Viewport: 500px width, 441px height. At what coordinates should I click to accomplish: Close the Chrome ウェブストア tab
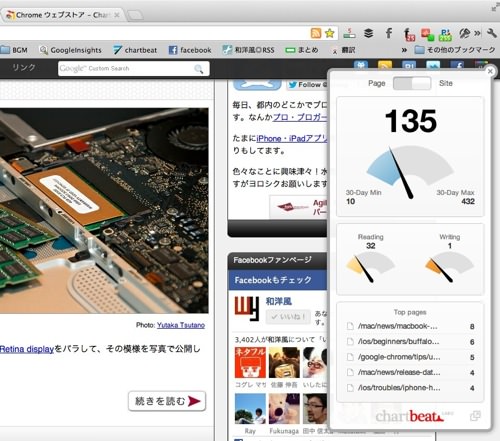(x=117, y=15)
